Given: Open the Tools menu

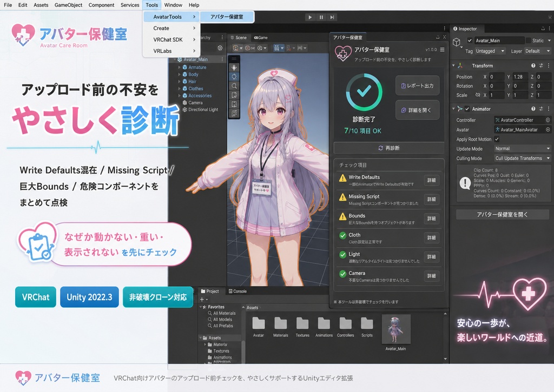Looking at the screenshot, I should (151, 5).
